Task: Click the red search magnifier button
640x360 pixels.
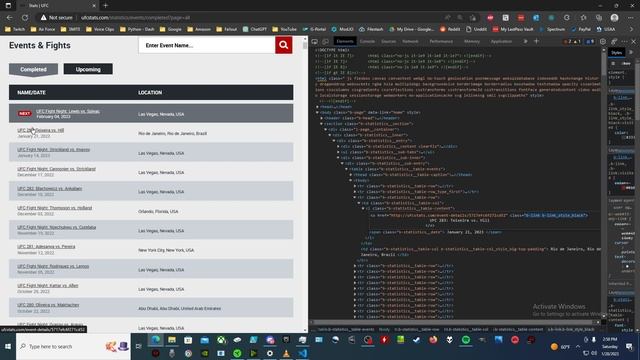Action: [x=284, y=45]
